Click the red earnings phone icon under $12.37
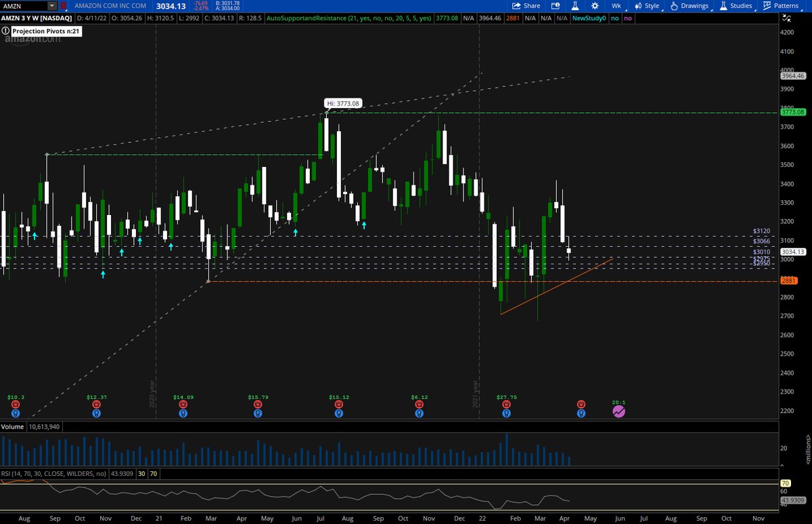812x524 pixels. click(96, 404)
